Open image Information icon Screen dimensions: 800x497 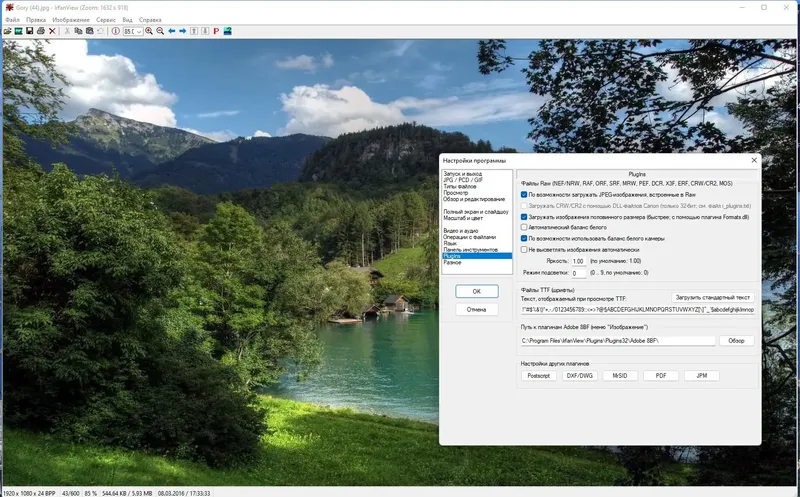(116, 31)
